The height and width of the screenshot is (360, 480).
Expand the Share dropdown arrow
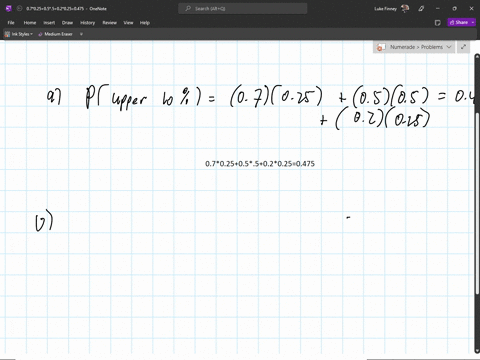click(473, 22)
